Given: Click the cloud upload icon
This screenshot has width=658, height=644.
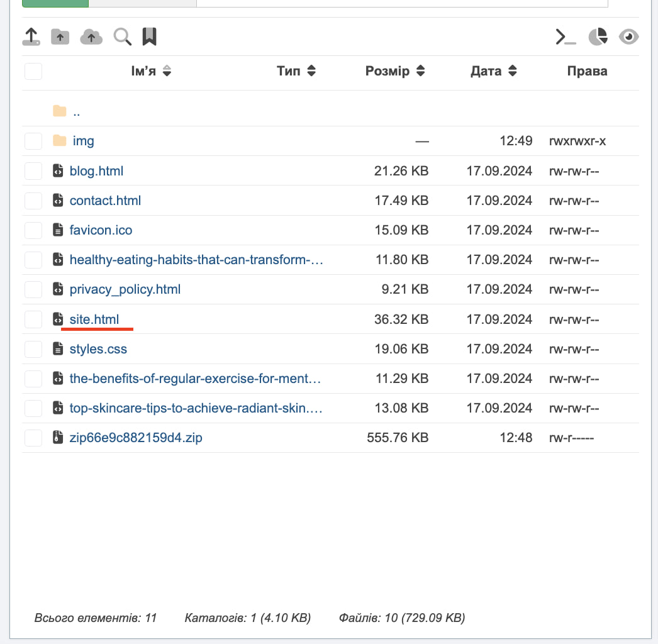Looking at the screenshot, I should tap(91, 37).
